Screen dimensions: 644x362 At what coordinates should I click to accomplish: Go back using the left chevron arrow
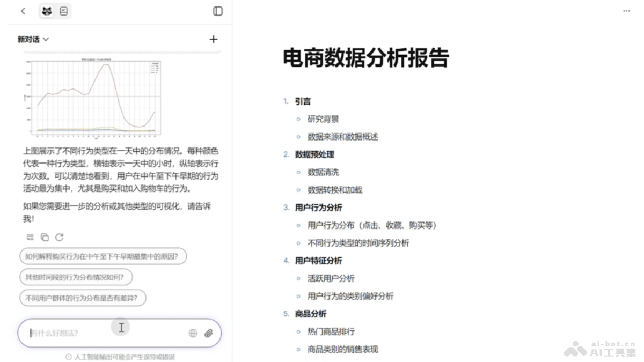(23, 11)
